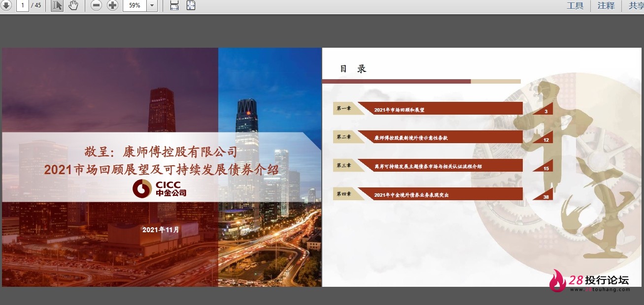Image resolution: width=644 pixels, height=305 pixels.
Task: Click the '2021年11月' date on the cover
Action: point(161,230)
